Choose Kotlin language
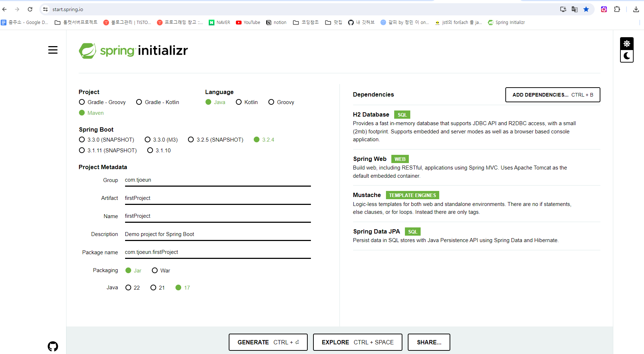This screenshot has width=644, height=354. 247,102
